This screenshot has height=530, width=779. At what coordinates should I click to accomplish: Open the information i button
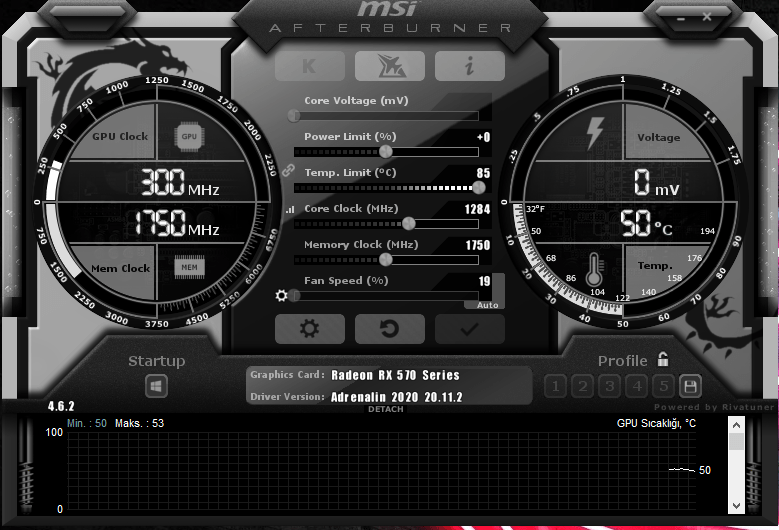coord(470,66)
